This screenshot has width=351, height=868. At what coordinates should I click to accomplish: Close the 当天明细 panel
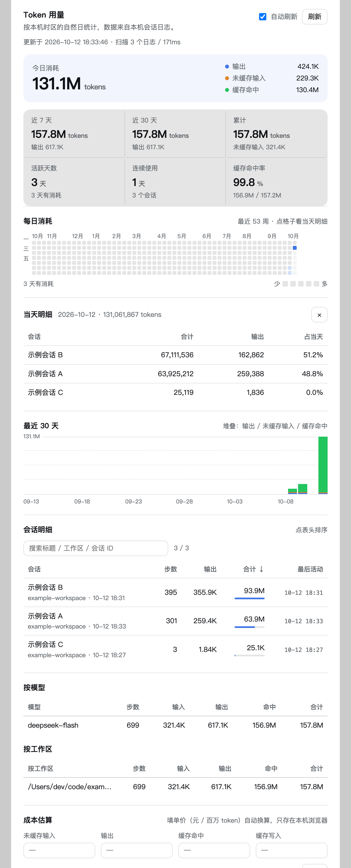pyautogui.click(x=319, y=315)
